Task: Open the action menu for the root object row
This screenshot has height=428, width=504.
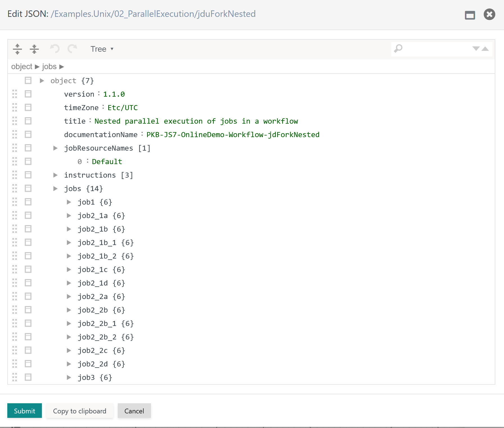Action: [28, 80]
